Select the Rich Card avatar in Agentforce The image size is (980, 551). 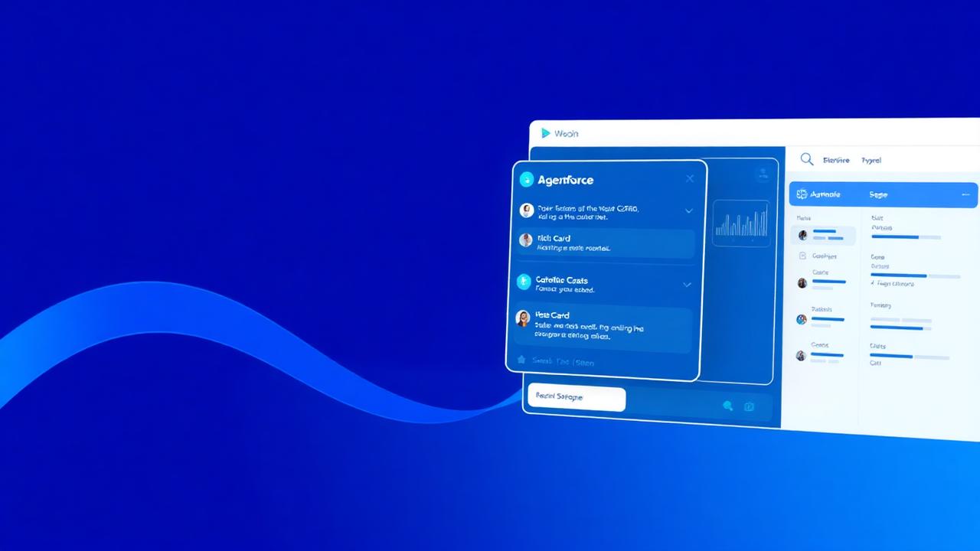pos(525,240)
